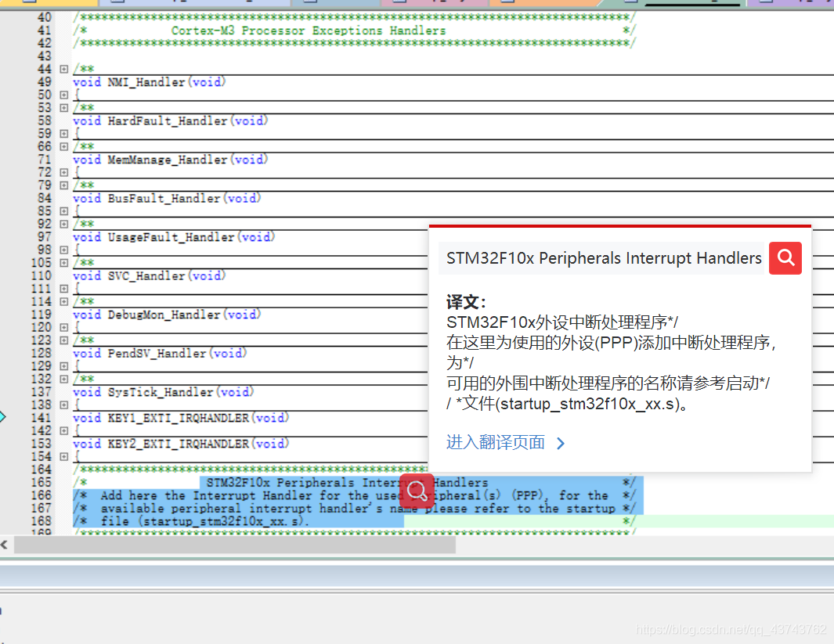
Task: Click UsageFault_Handler function name
Action: point(171,238)
